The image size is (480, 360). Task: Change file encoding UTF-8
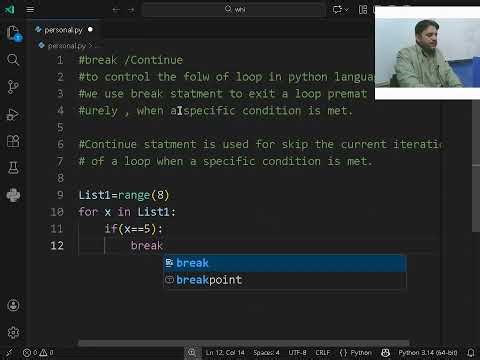(297, 352)
